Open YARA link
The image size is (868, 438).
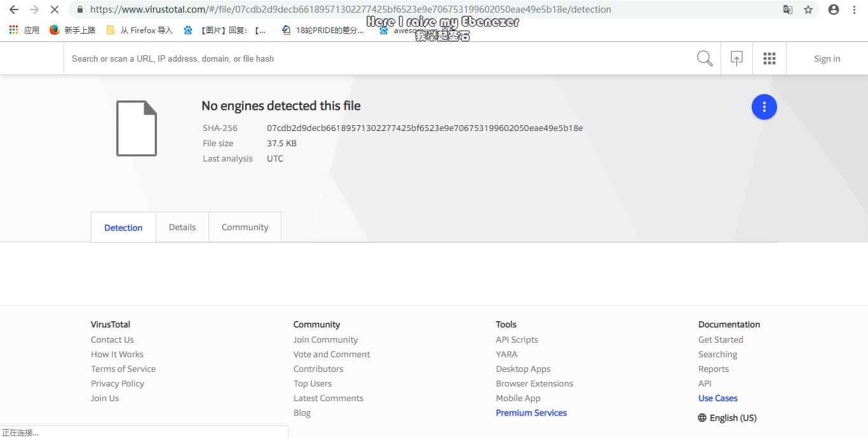tap(506, 354)
